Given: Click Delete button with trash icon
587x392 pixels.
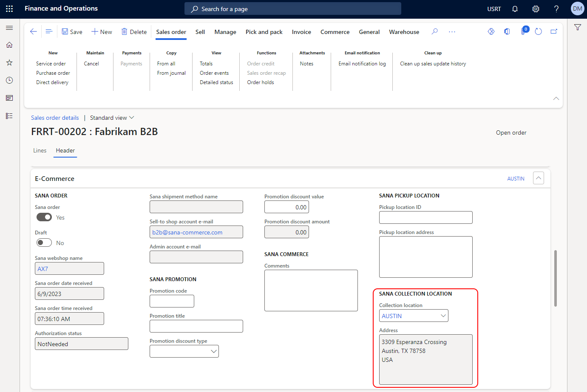Looking at the screenshot, I should 134,32.
